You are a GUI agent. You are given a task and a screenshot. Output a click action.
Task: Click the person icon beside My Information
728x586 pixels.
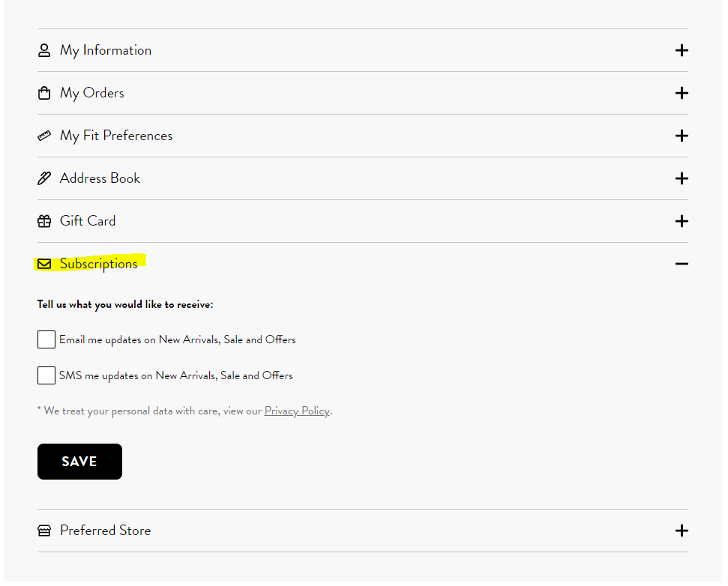pyautogui.click(x=44, y=51)
